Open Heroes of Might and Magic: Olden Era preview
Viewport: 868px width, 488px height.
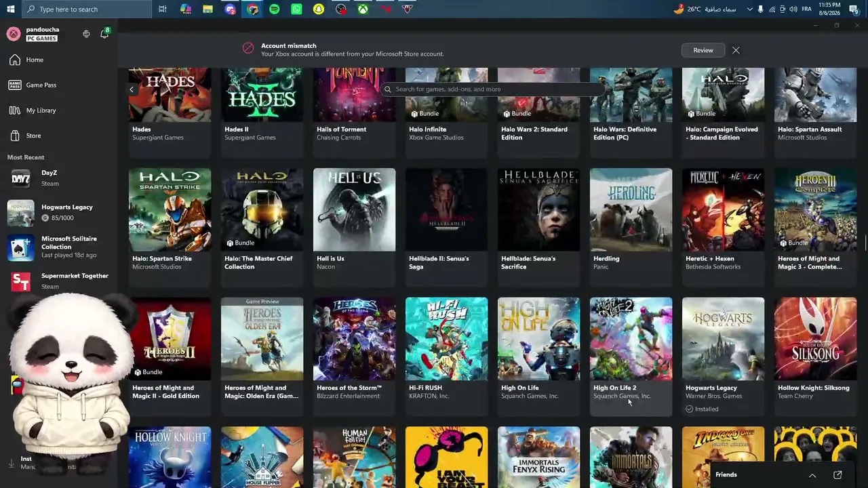click(x=262, y=339)
